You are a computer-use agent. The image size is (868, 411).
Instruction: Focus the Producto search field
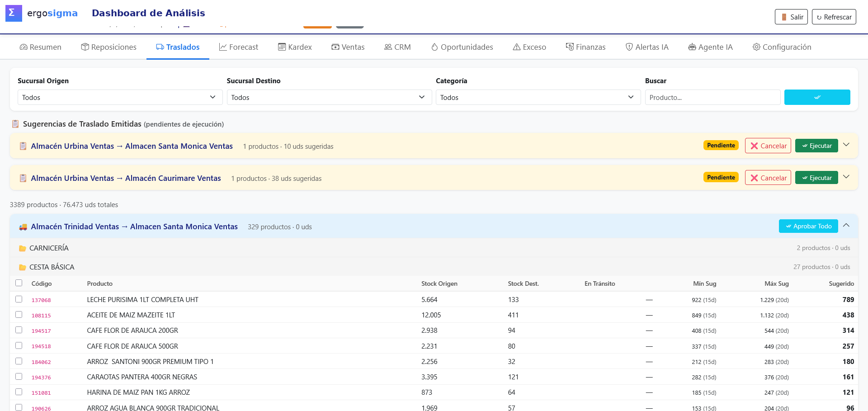(712, 97)
